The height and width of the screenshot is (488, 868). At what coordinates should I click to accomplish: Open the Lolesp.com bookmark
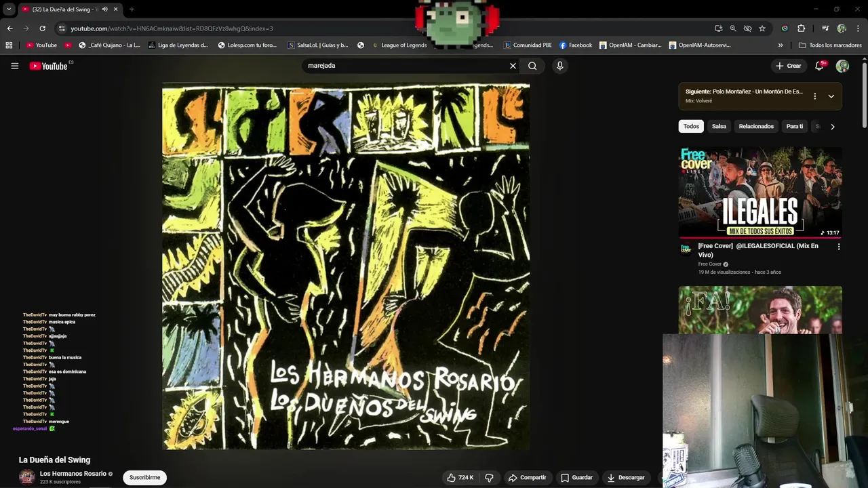pos(248,45)
